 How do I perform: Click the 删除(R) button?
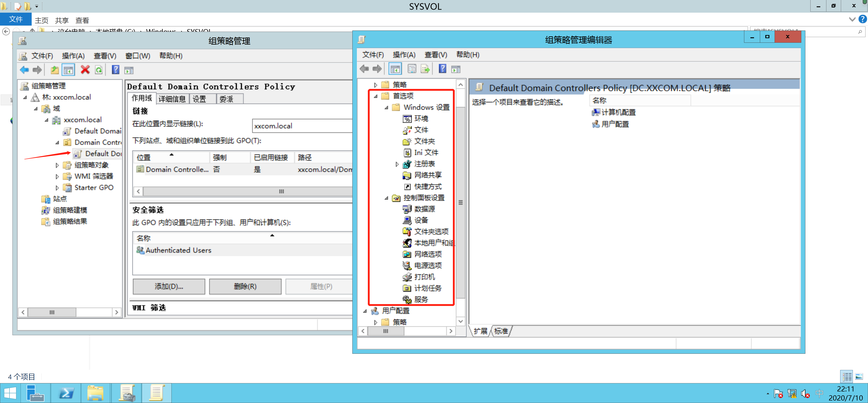[x=245, y=287]
